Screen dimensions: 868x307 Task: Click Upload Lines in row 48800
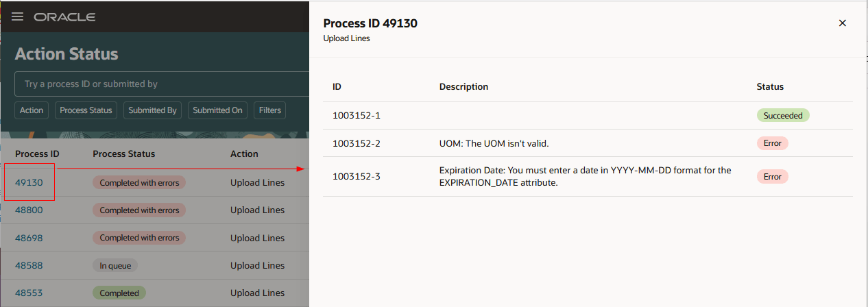257,210
